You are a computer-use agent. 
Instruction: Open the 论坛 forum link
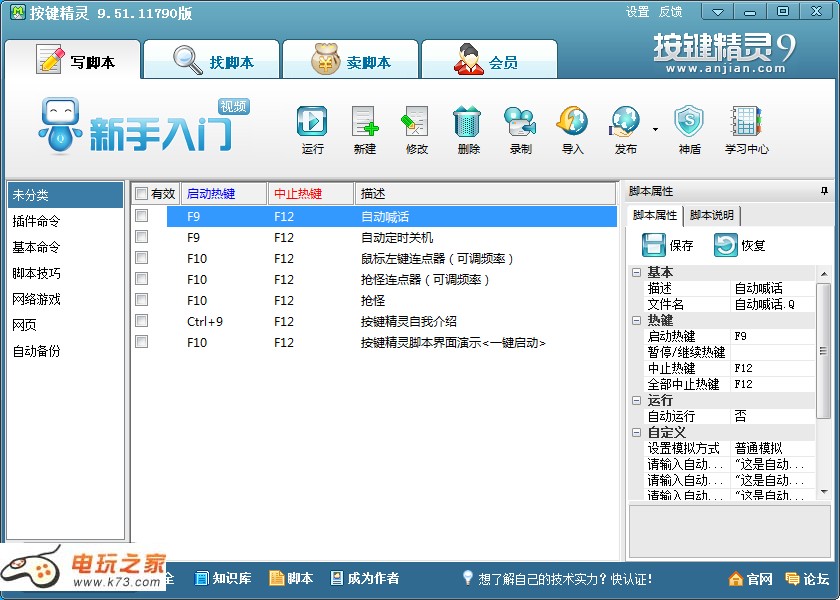pyautogui.click(x=807, y=579)
